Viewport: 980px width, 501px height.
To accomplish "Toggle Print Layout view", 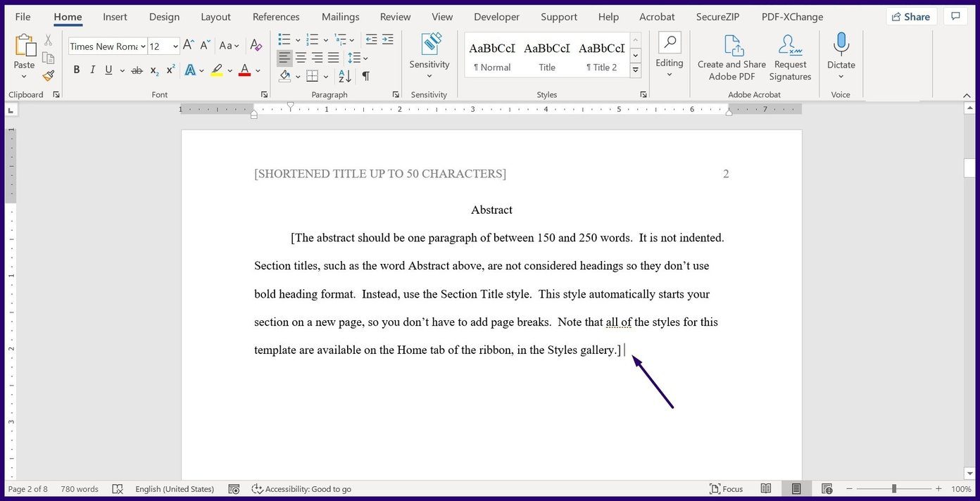I will [x=796, y=489].
